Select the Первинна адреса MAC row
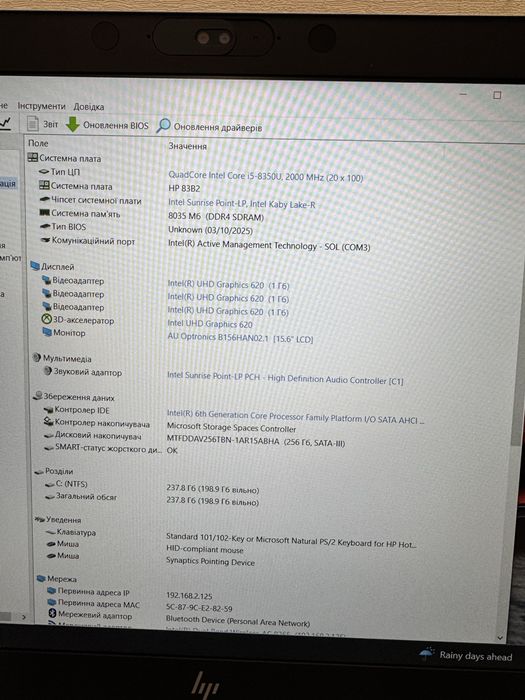The height and width of the screenshot is (700, 525). click(x=140, y=605)
